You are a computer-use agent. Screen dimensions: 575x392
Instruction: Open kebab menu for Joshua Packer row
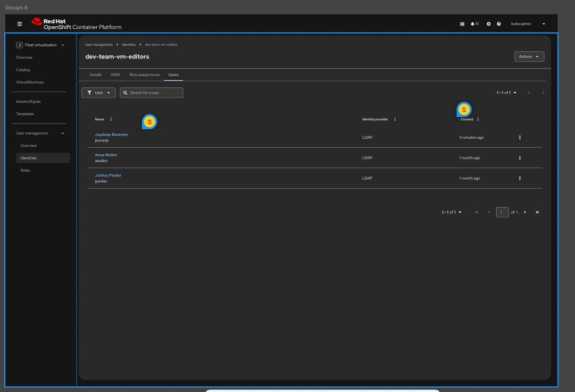click(x=520, y=178)
